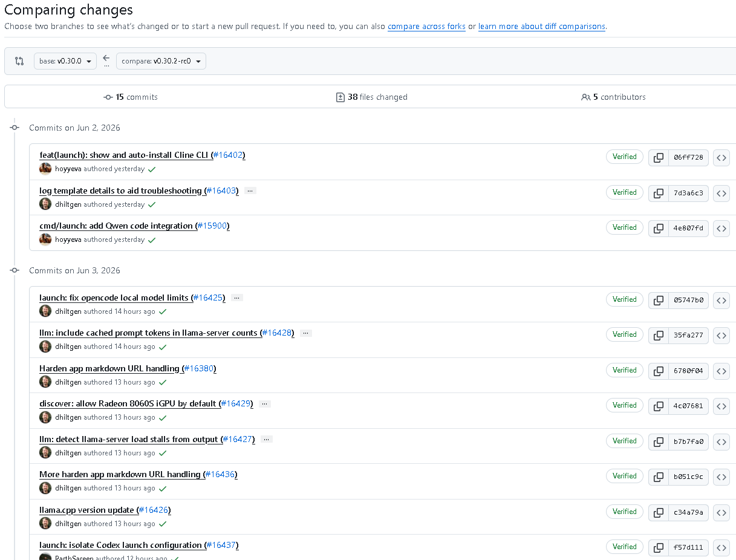This screenshot has height=560, width=736.
Task: Browse repository at commit 05747b0
Action: click(x=721, y=300)
